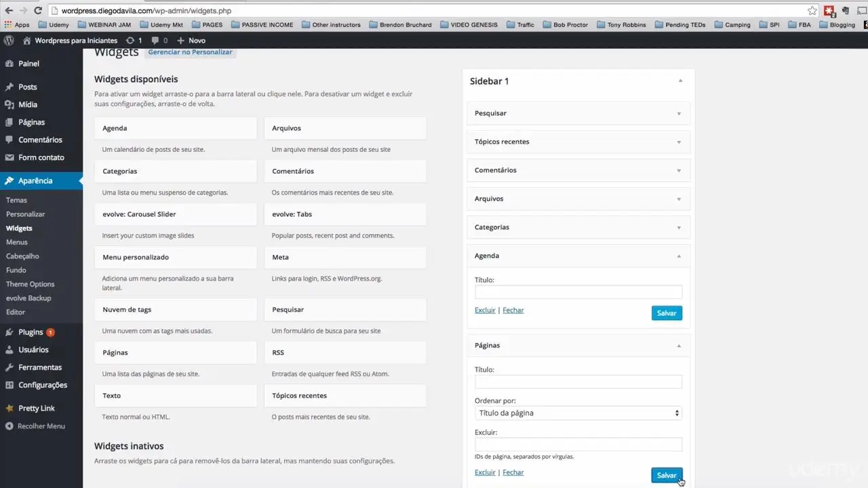Screen dimensions: 868x488
Task: Click Excluir link in Agenda widget
Action: tap(485, 310)
